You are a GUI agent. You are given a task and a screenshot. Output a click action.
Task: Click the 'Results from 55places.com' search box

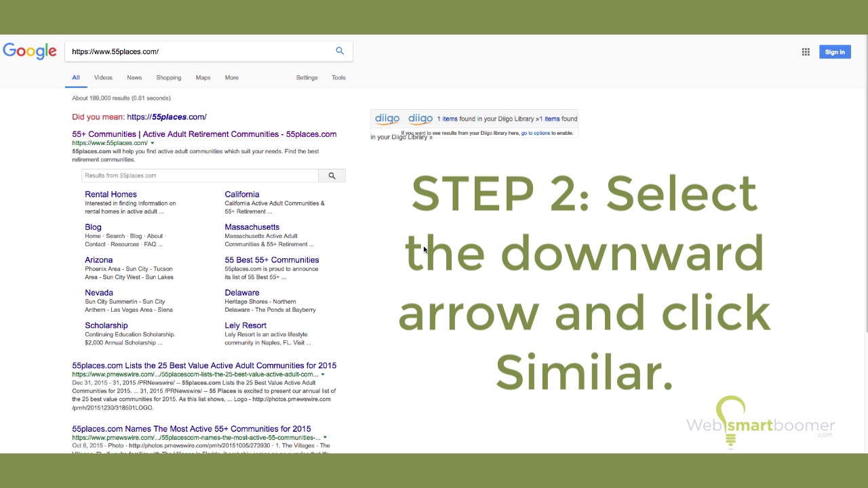(200, 176)
